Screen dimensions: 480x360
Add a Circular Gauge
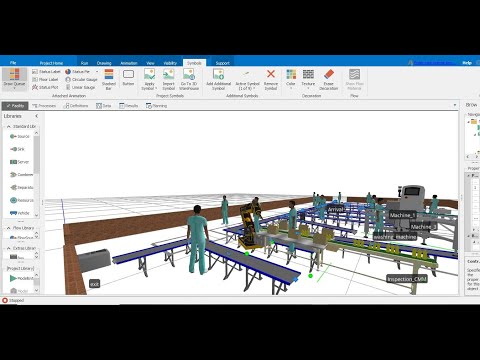[81, 79]
